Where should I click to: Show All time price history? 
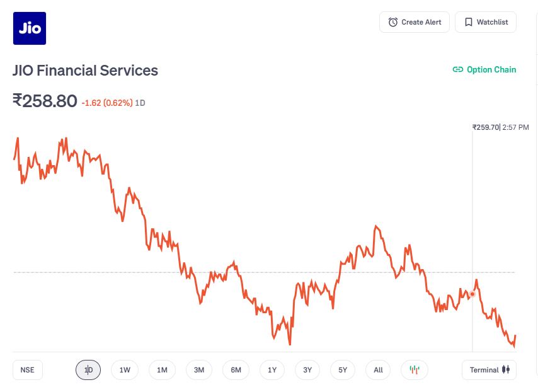(x=378, y=370)
